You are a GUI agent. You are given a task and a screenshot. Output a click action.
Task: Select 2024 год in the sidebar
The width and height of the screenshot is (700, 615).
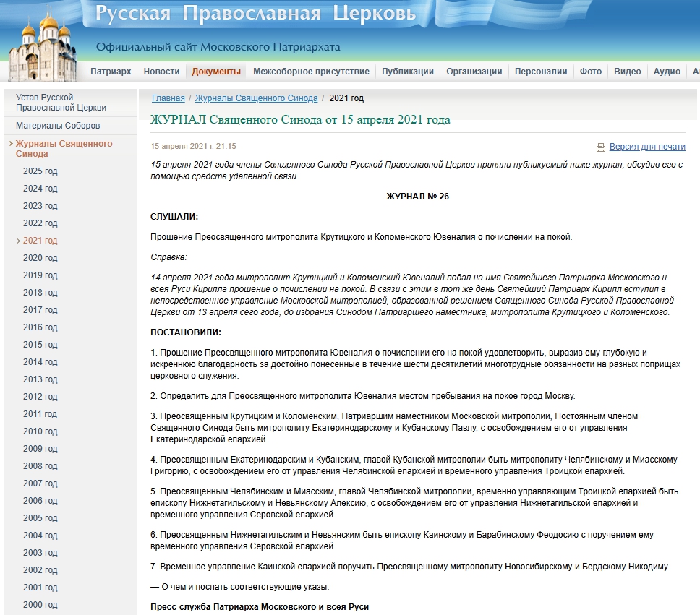(40, 189)
